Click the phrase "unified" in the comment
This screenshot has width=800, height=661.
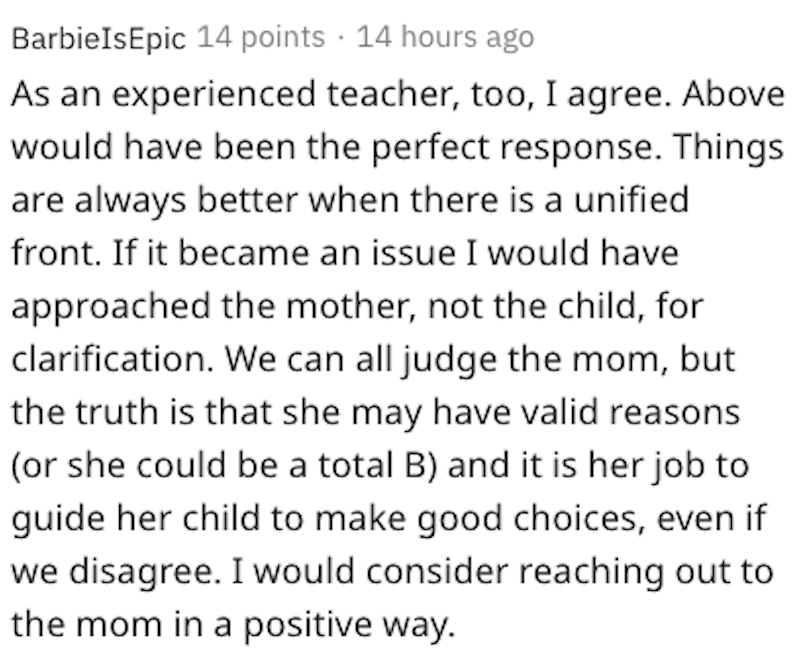pyautogui.click(x=632, y=200)
